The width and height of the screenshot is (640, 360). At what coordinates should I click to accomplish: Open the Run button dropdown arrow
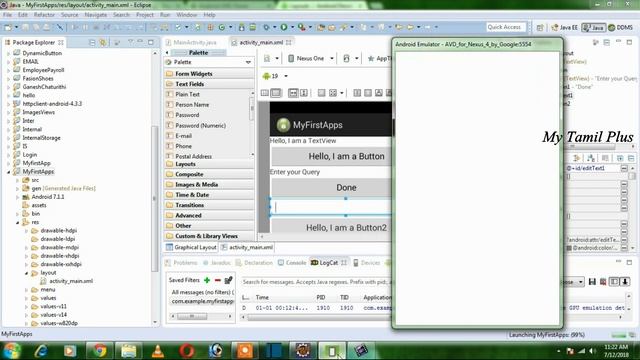tap(292, 27)
